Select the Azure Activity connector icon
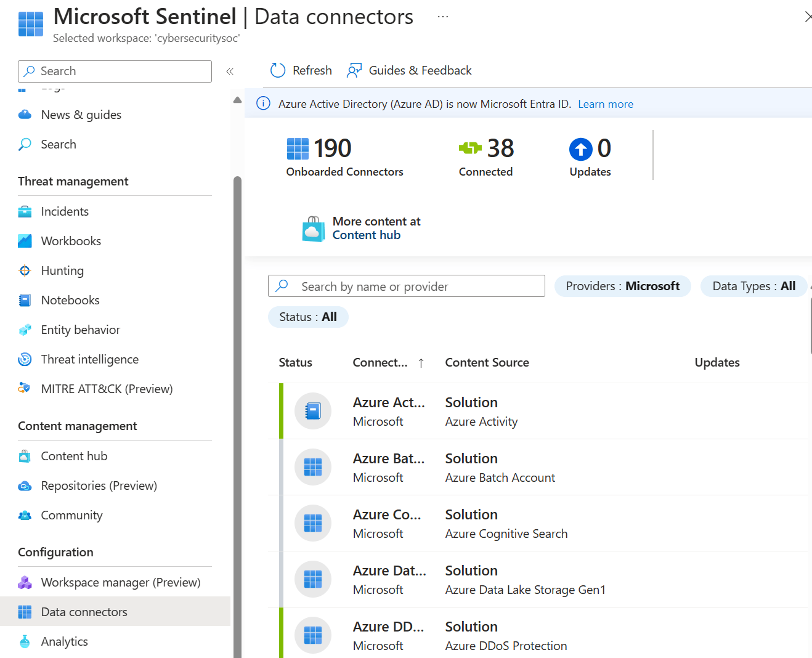 coord(313,411)
